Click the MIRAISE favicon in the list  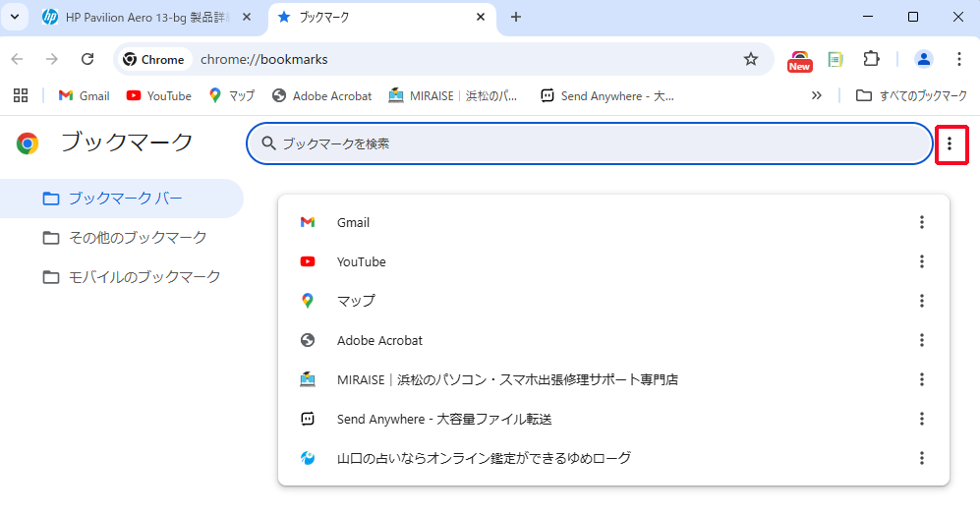(x=308, y=379)
